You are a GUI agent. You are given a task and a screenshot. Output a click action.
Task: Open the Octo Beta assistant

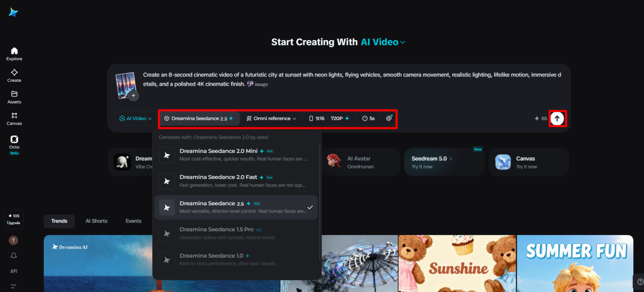(14, 145)
